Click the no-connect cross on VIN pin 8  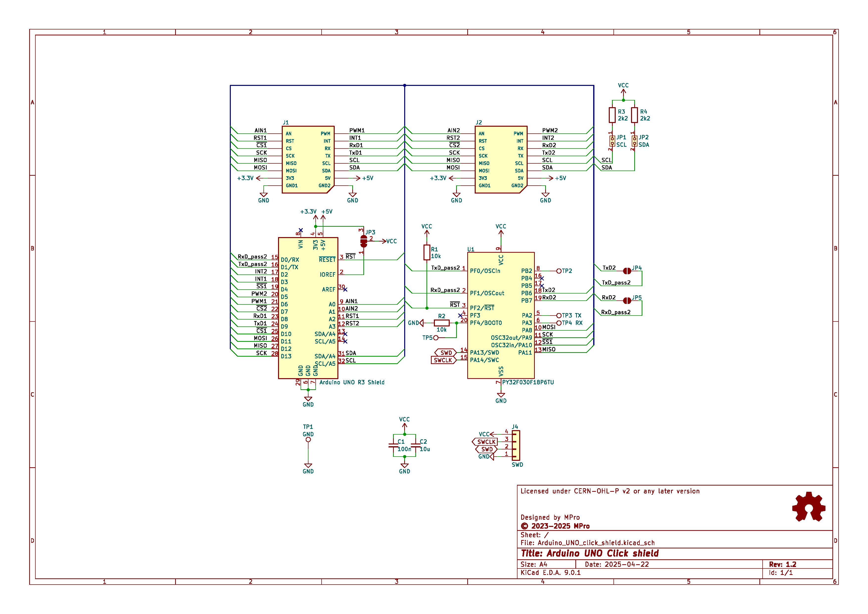[301, 230]
